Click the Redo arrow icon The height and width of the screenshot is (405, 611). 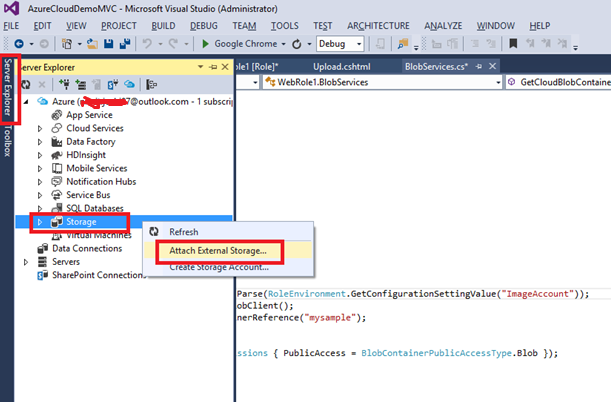[x=173, y=44]
